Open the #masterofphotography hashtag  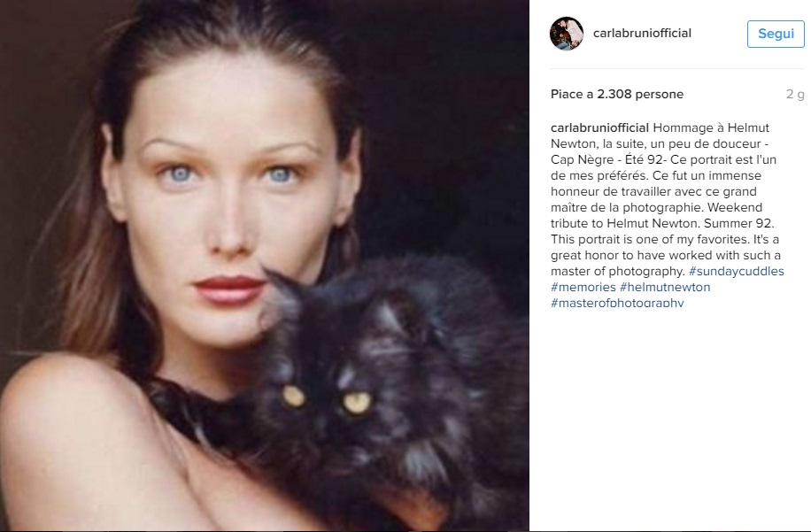pos(617,303)
